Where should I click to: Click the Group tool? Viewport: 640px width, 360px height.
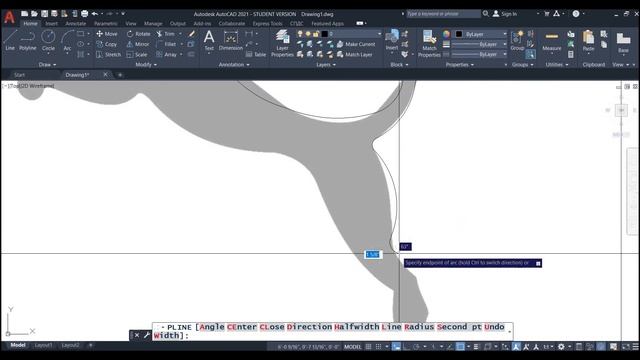click(517, 40)
